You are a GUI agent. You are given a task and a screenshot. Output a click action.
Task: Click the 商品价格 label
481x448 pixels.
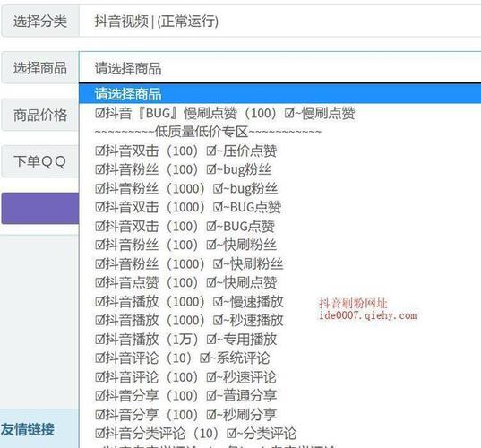[40, 115]
